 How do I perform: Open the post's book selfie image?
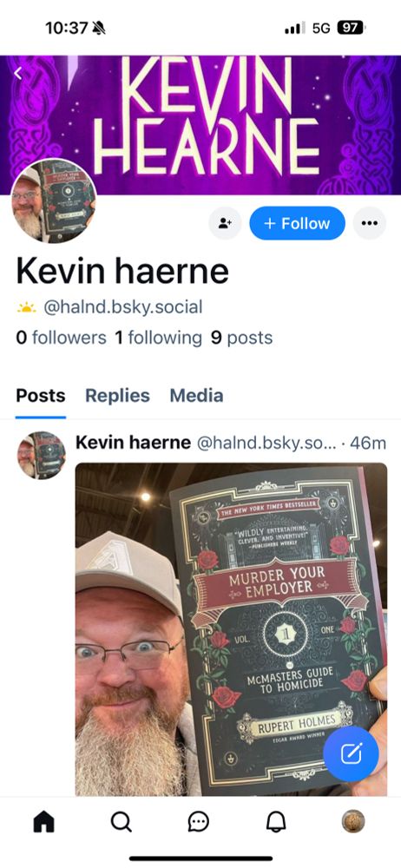point(231,629)
